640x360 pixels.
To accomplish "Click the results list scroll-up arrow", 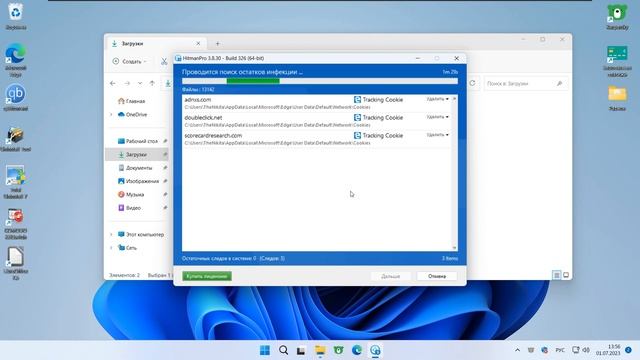I will click(x=454, y=99).
